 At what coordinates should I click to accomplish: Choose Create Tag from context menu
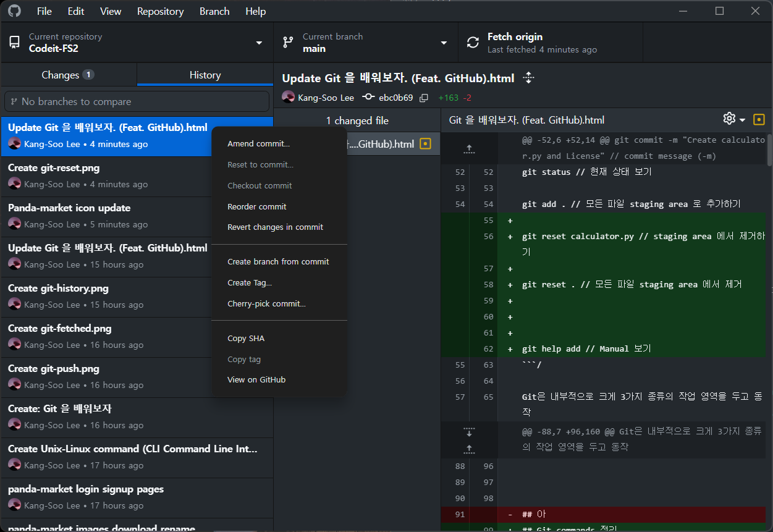279,282
